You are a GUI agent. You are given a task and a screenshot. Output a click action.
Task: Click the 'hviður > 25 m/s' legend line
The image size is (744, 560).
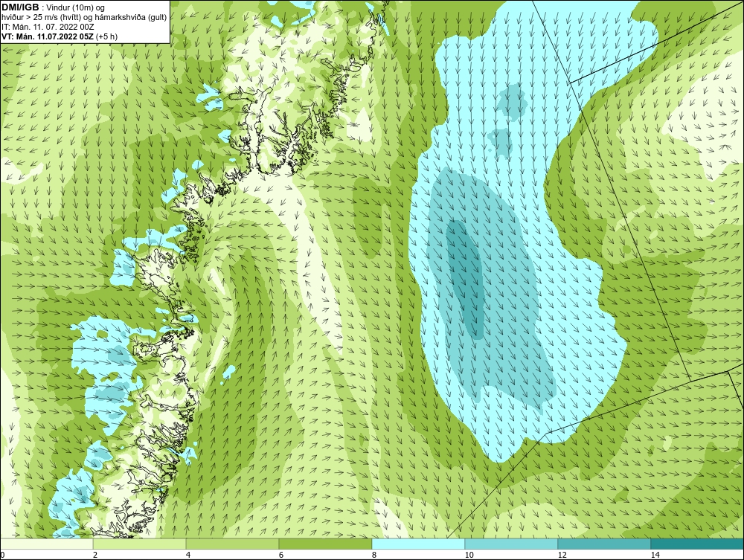(x=84, y=17)
